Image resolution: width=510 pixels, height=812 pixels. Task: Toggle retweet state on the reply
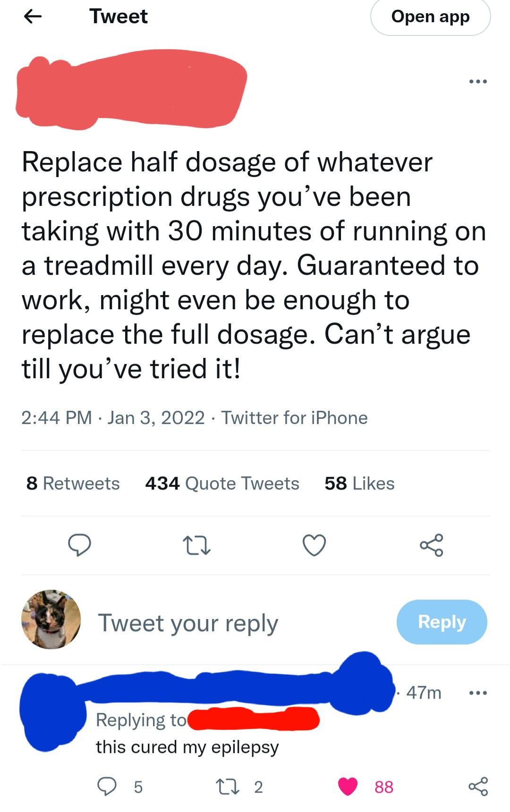[x=227, y=787]
